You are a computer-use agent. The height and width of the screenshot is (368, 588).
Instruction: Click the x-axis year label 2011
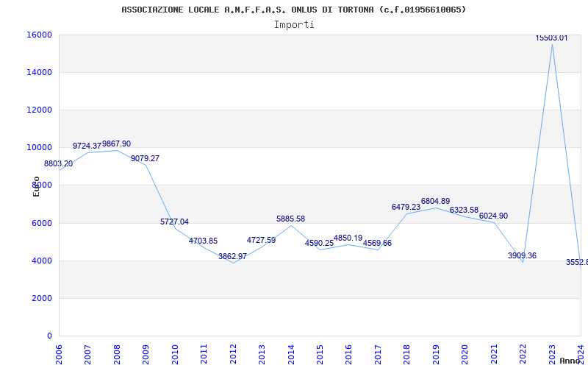coord(204,354)
